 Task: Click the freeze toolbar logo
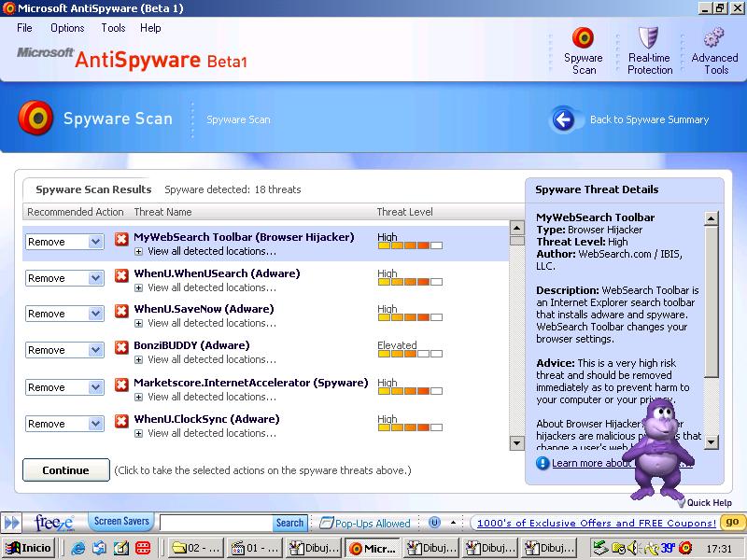54,523
